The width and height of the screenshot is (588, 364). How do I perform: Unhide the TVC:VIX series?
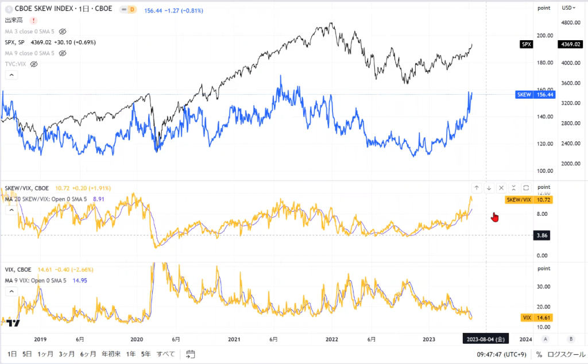34,64
